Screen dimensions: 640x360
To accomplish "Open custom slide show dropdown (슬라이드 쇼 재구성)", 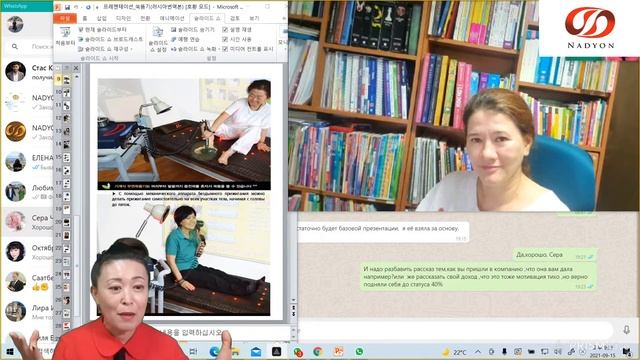I will pos(105,49).
